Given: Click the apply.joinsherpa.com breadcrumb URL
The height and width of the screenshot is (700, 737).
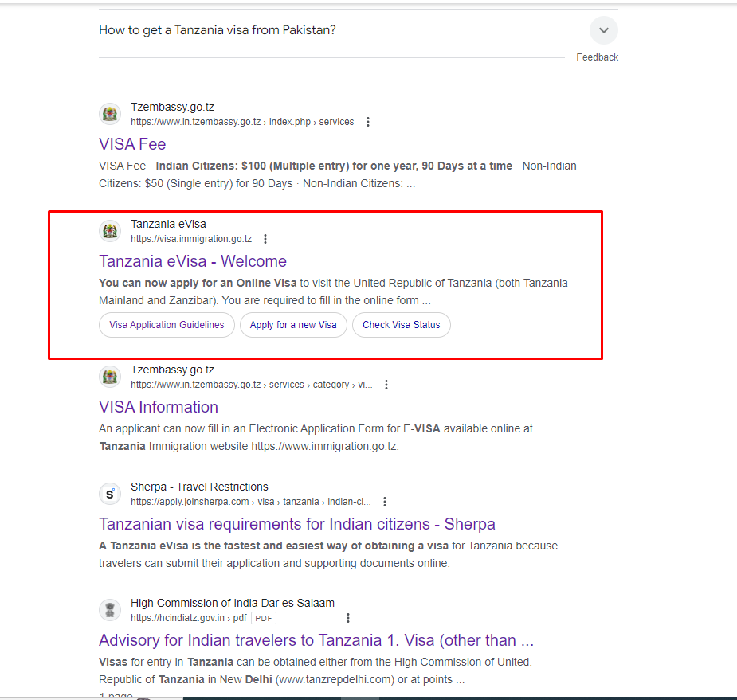Looking at the screenshot, I should pos(251,501).
